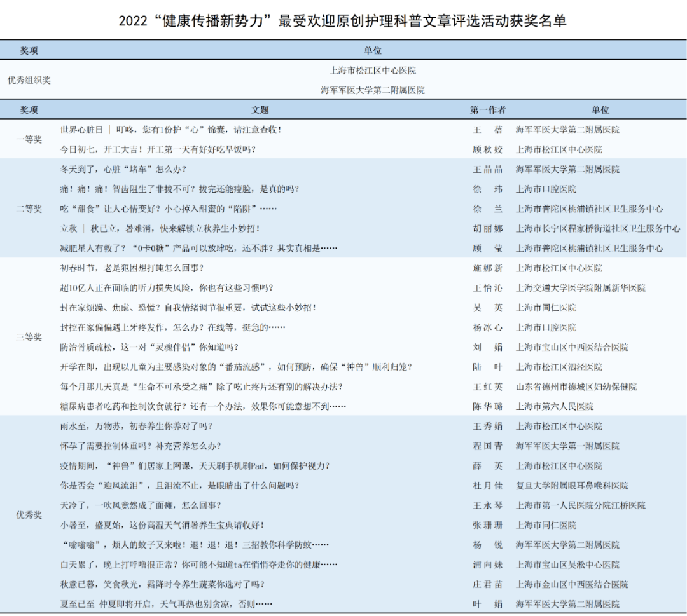
Task: Click unit '上海市长宁区程家桥街道社区卫生服务中心'
Action: coord(598,229)
